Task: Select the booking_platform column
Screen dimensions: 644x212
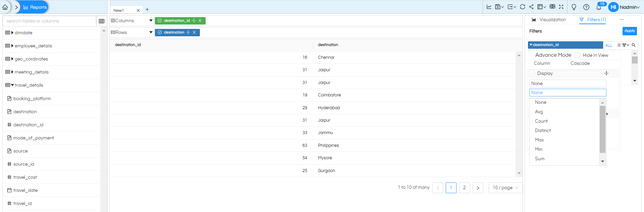Action: pyautogui.click(x=32, y=98)
